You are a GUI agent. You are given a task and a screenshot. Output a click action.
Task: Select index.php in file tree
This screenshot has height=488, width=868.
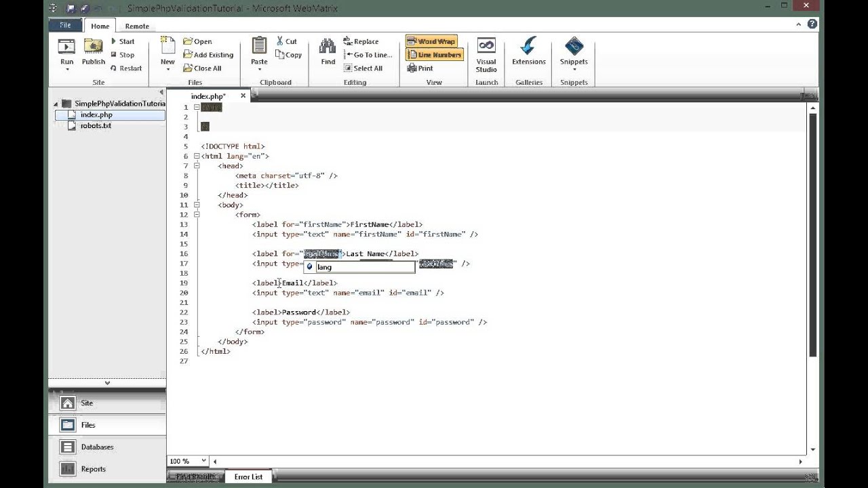pos(96,115)
